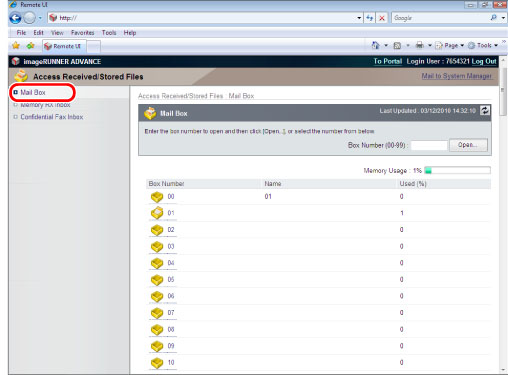Click the Favorites star icon
The width and height of the screenshot is (508, 375).
pyautogui.click(x=16, y=46)
